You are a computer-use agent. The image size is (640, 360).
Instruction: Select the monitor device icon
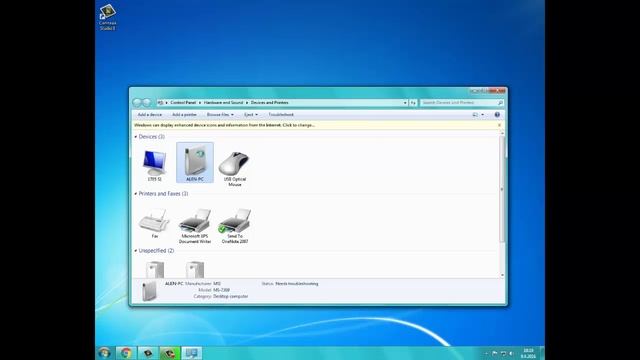click(155, 163)
